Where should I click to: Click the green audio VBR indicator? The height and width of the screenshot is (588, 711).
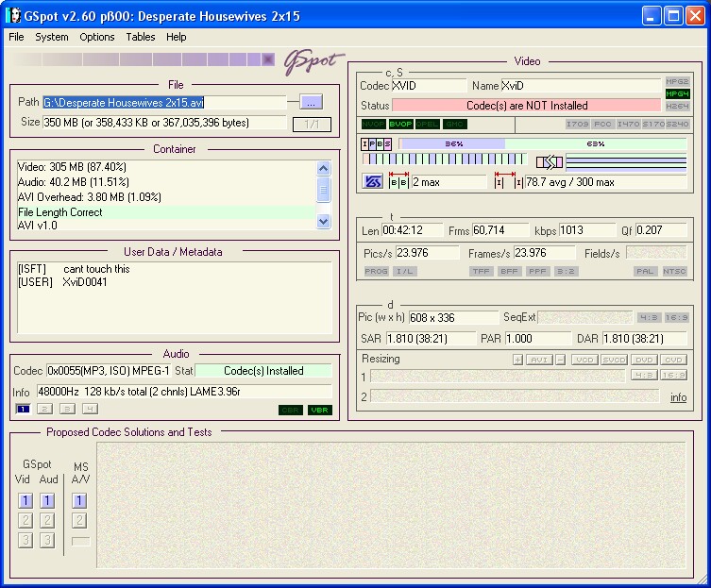[x=320, y=410]
